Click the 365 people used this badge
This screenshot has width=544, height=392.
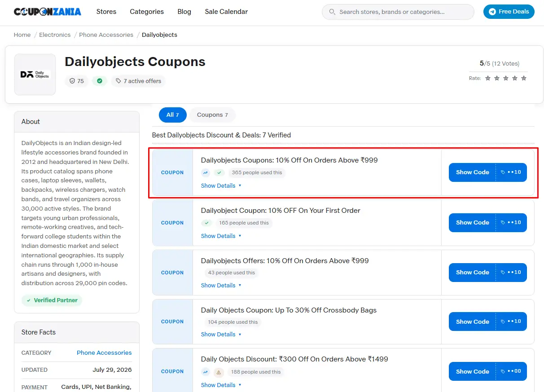point(257,172)
